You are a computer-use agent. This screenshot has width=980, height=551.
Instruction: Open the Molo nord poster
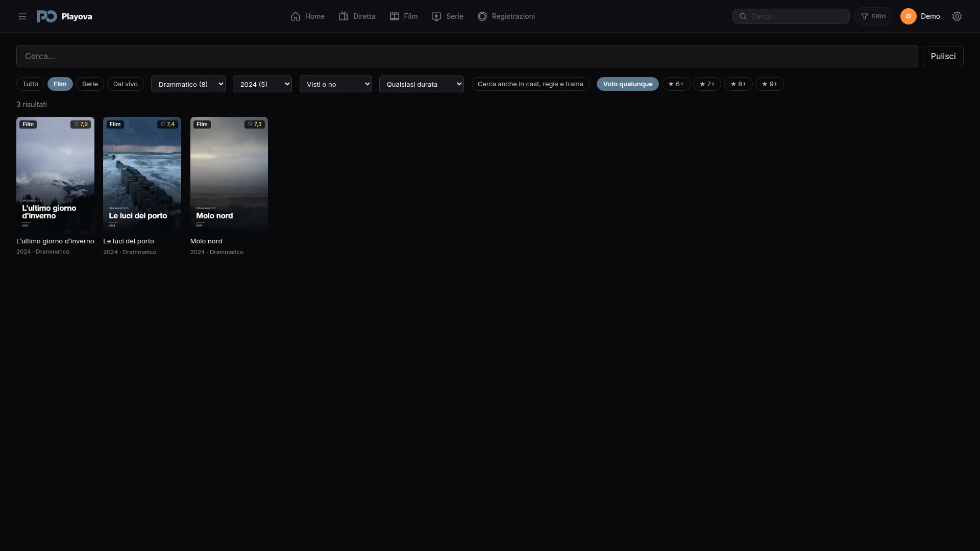pyautogui.click(x=229, y=175)
